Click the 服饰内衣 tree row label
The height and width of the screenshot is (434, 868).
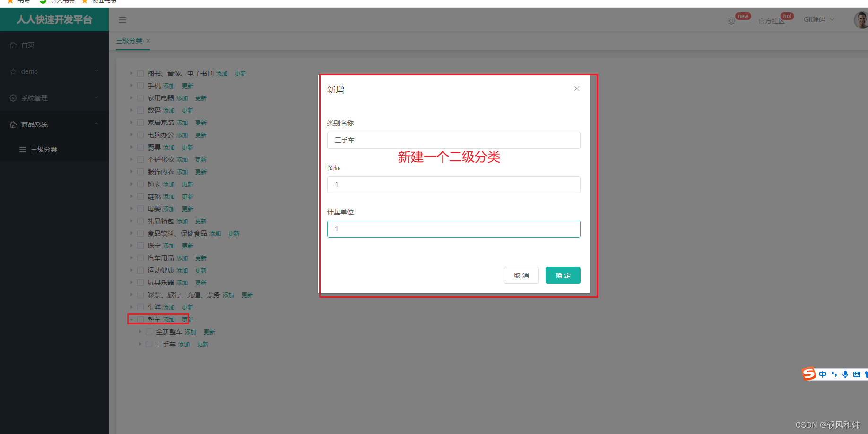(x=161, y=172)
